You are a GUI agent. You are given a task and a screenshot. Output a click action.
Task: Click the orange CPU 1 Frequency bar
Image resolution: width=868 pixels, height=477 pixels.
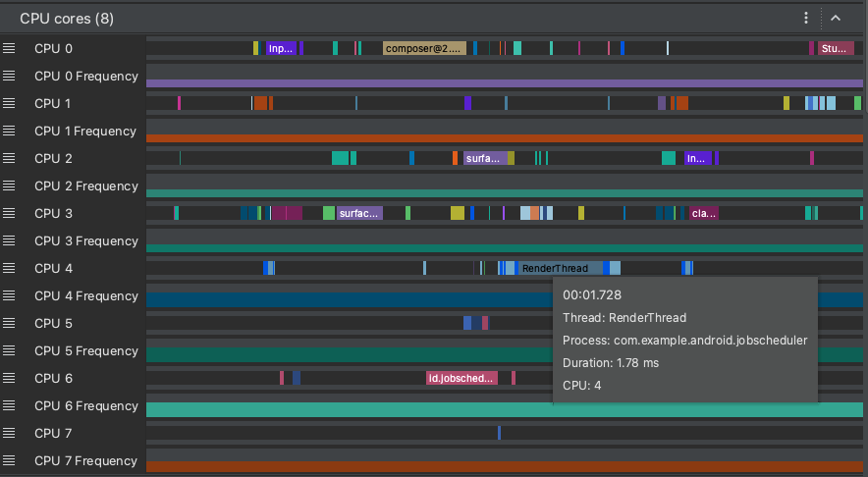(x=504, y=138)
